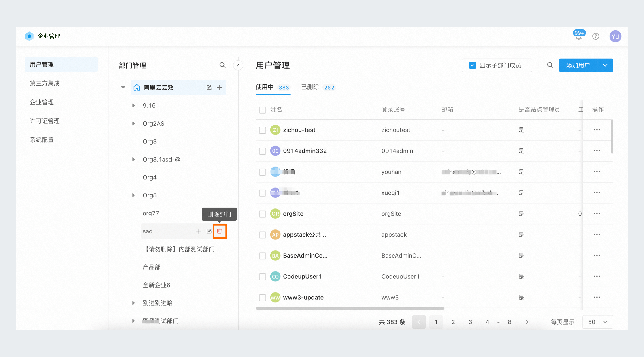Check the 0914admin332 row checkbox
Viewport: 644px width, 357px height.
point(262,151)
